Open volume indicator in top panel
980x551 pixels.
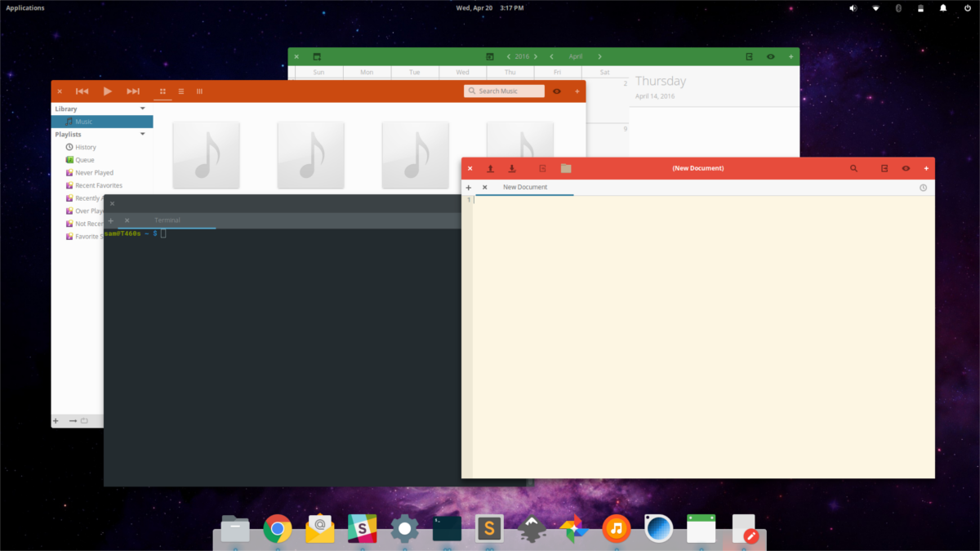pyautogui.click(x=853, y=7)
